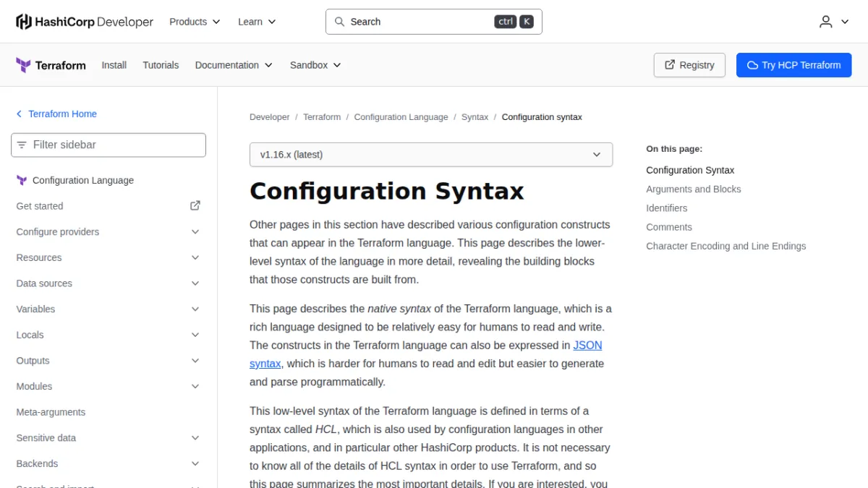
Task: Jump to Arguments and Blocks section
Action: [x=694, y=189]
